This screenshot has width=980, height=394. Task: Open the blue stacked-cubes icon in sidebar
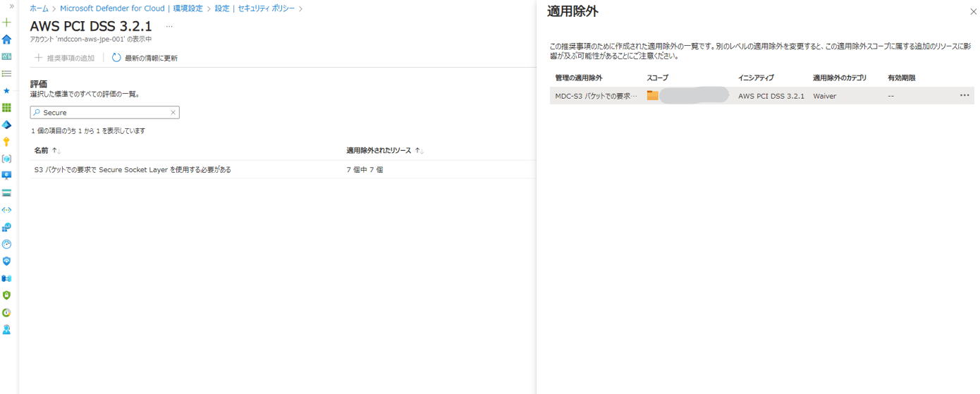point(6,227)
